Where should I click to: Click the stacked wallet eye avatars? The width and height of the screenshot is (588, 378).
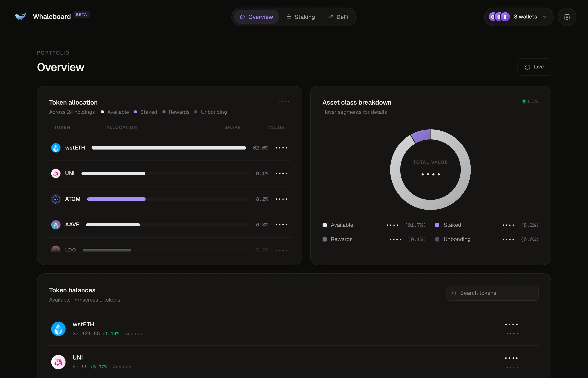(x=499, y=17)
